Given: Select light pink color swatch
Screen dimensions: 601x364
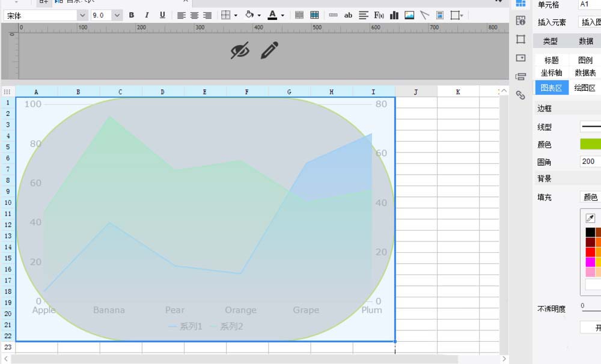Looking at the screenshot, I should [x=590, y=272].
